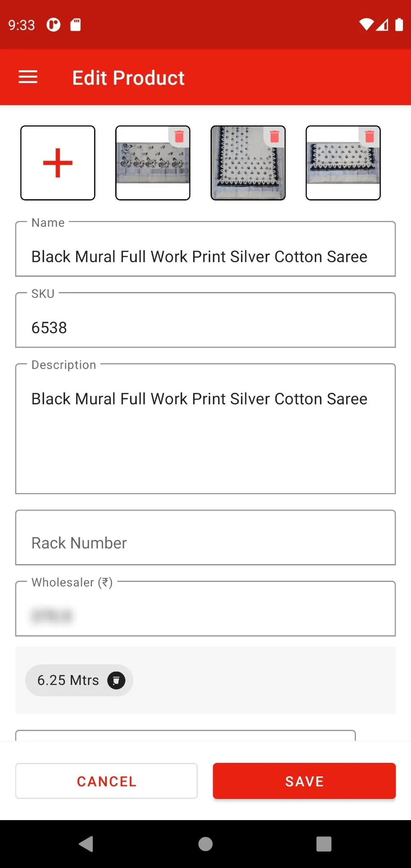Screen dimensions: 411x868
Task: Tap the red plus add-image tile
Action: click(x=58, y=163)
